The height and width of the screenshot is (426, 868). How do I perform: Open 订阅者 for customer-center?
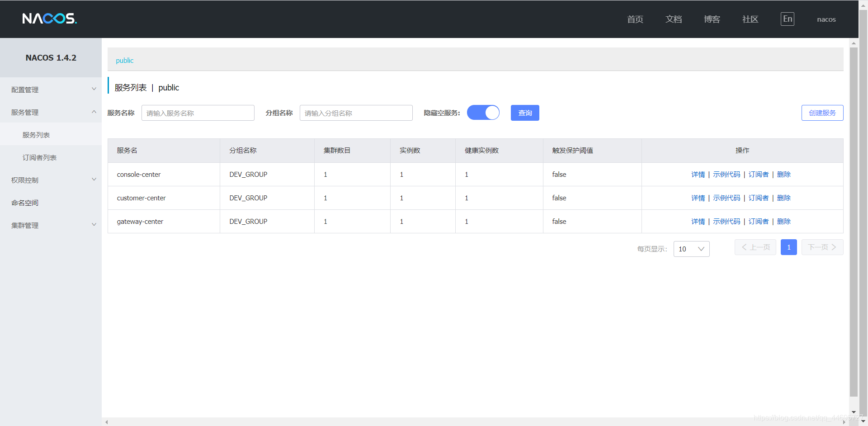point(759,198)
